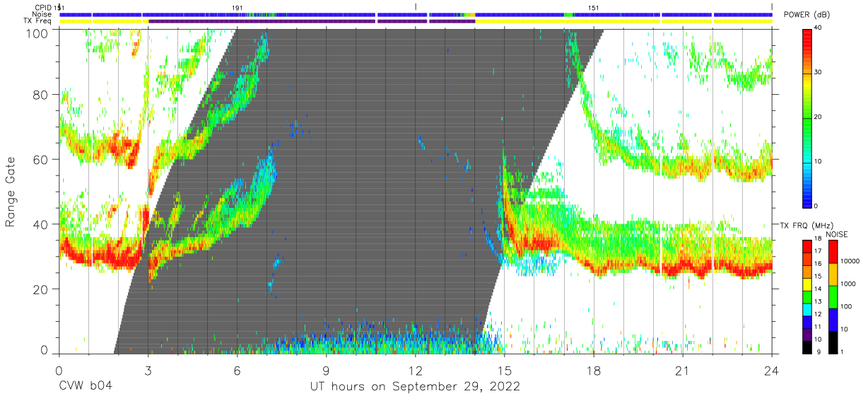Viewport: 868px width, 401px height.
Task: Click the y-axis tick label '80'
Action: pyautogui.click(x=42, y=95)
